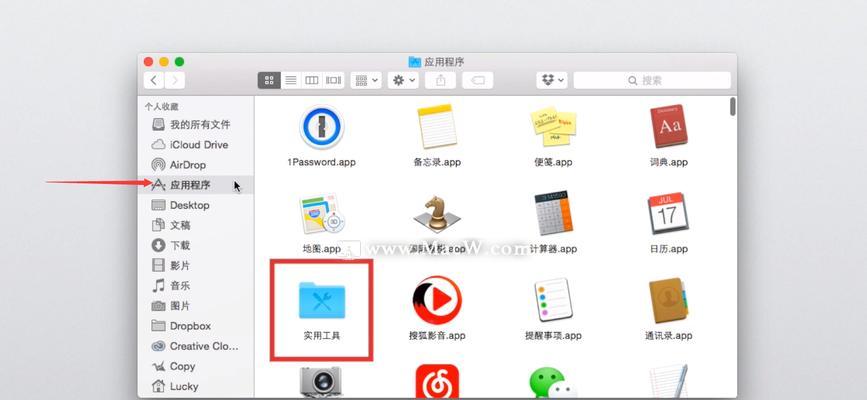
Task: Switch to icon view
Action: pyautogui.click(x=269, y=80)
